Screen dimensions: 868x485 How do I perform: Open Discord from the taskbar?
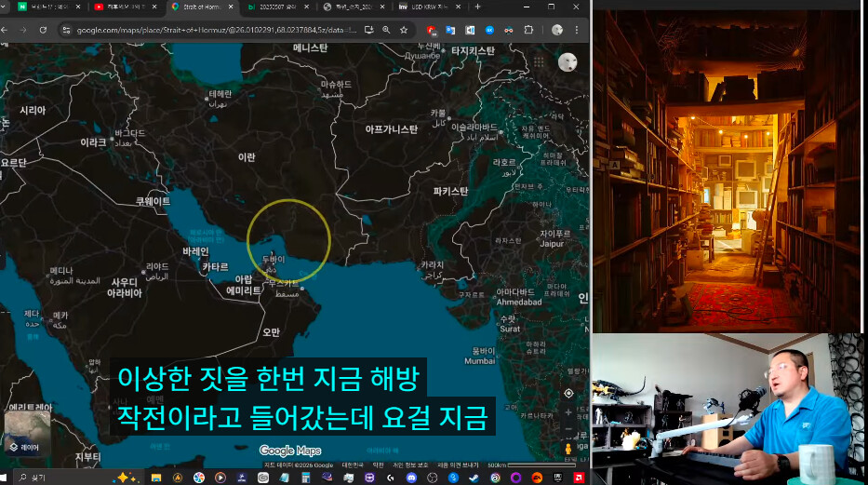coord(411,478)
